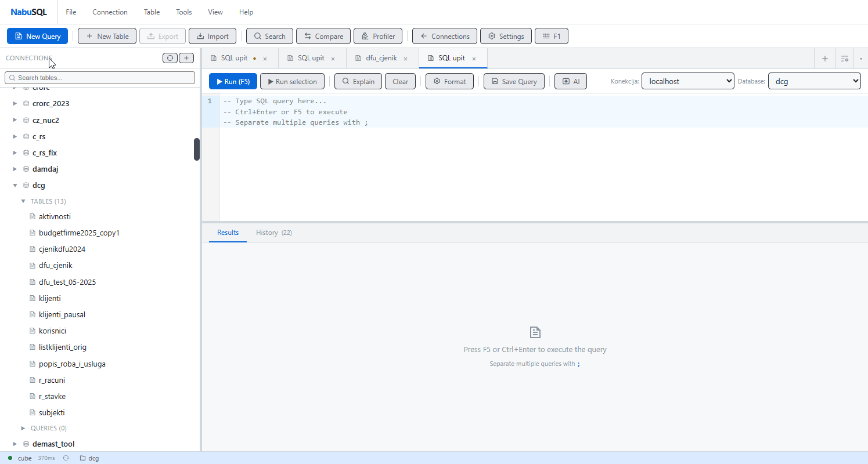Click the korisnici table icon
Screen dimensions: 868x464
coord(33,331)
